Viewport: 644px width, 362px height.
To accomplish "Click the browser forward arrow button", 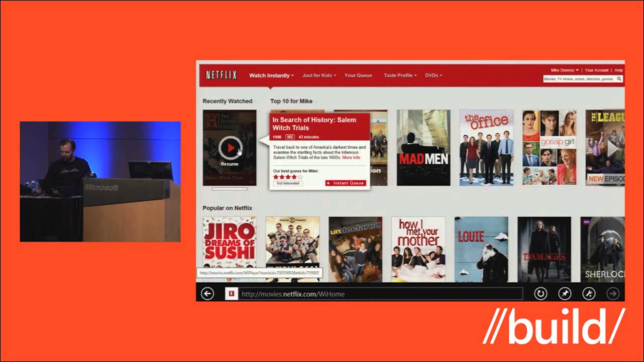I will pyautogui.click(x=613, y=294).
